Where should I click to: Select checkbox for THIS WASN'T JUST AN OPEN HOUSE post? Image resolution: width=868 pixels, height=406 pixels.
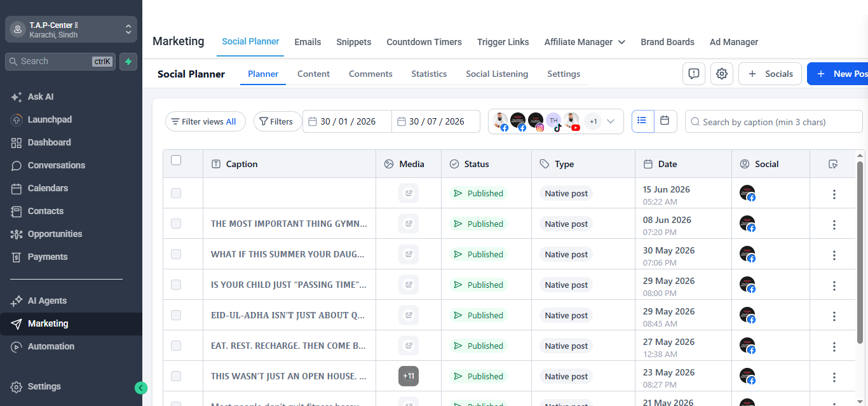point(176,376)
